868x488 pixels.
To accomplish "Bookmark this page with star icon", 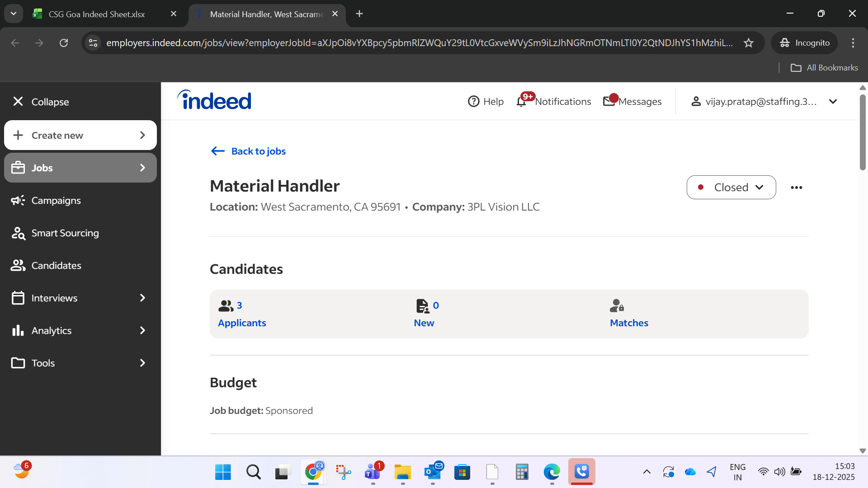I will coord(749,43).
